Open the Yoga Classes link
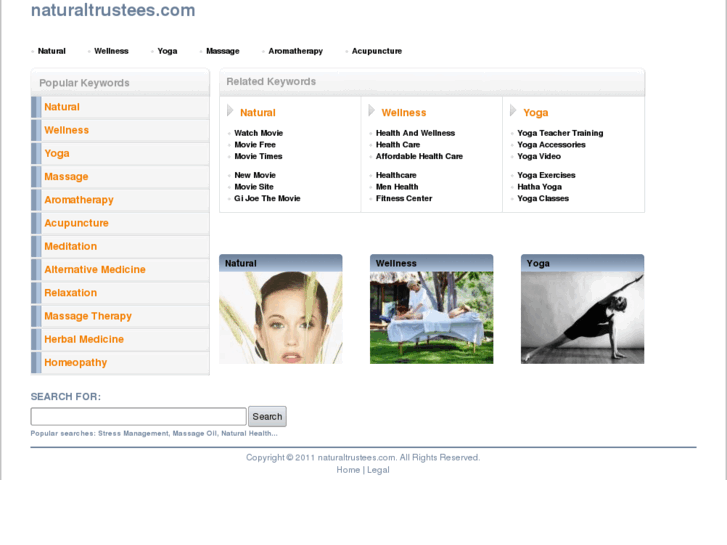Viewport: 727px width, 545px height. click(543, 199)
